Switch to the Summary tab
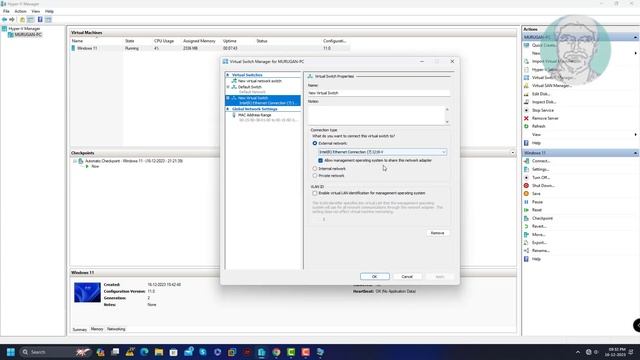Image resolution: width=640 pixels, height=360 pixels. pyautogui.click(x=80, y=329)
